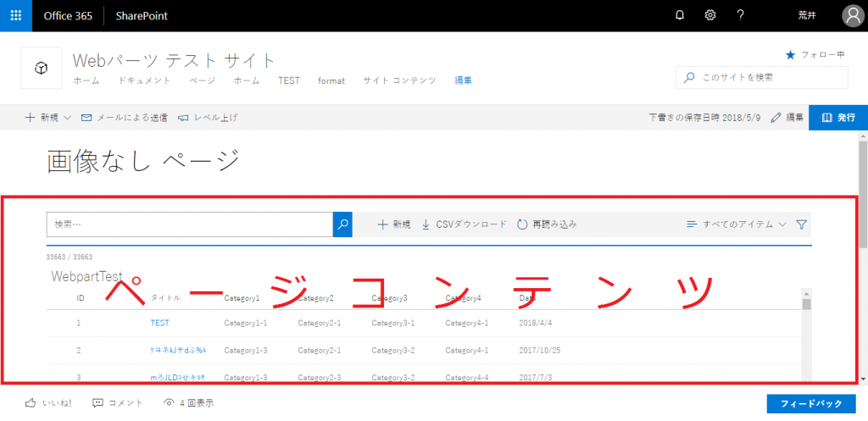The height and width of the screenshot is (421, 868).
Task: Click the 発行 publish button
Action: [837, 118]
